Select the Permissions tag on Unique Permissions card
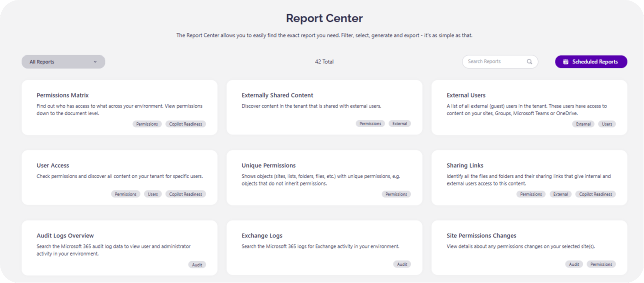Screen dimensions: 644x283 (x=396, y=194)
